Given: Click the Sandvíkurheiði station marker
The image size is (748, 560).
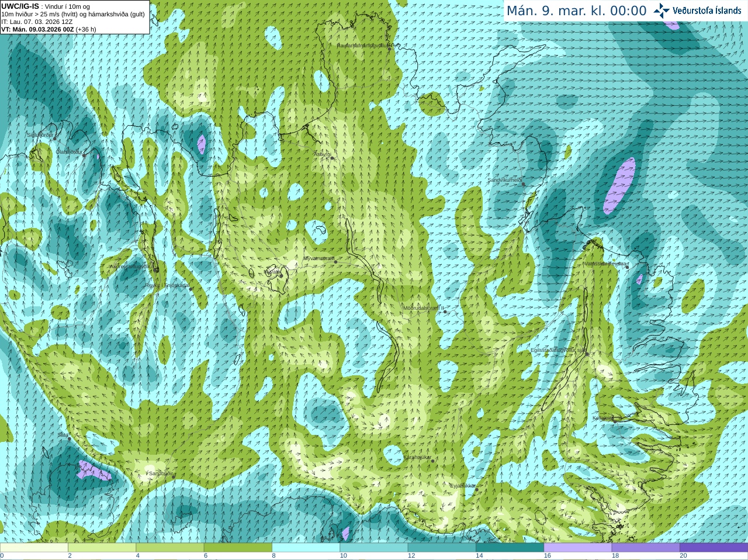Looking at the screenshot, I should [x=524, y=184].
